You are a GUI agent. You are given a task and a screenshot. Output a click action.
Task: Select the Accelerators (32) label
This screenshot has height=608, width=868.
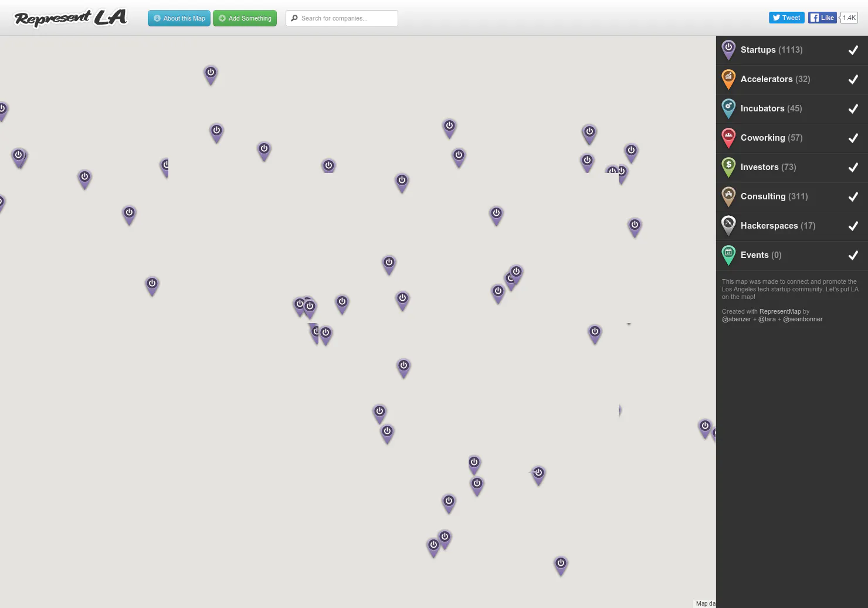[x=775, y=79]
